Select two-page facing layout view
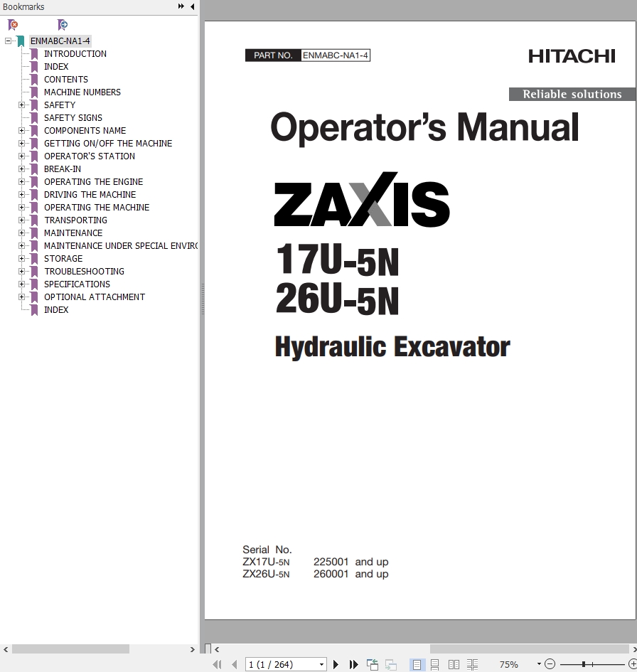637x672 pixels. 454,664
